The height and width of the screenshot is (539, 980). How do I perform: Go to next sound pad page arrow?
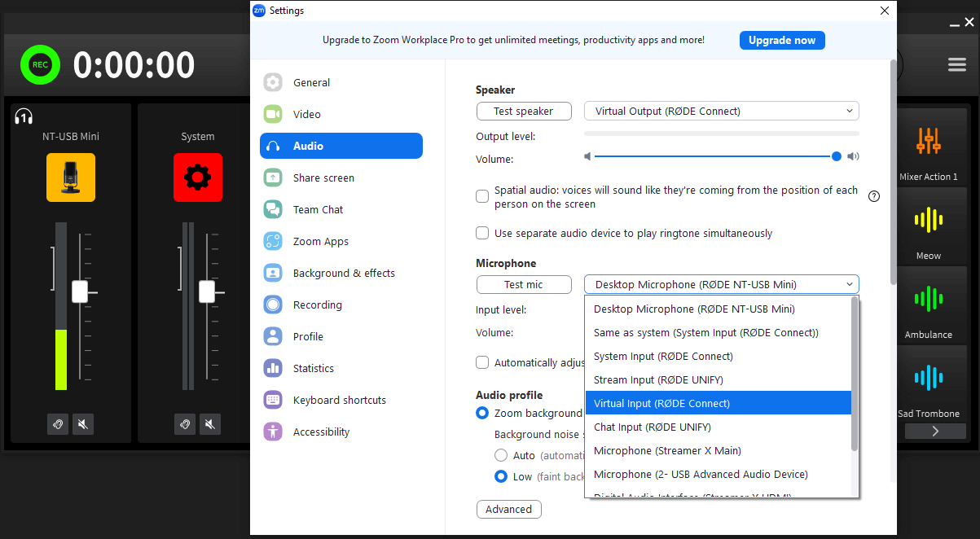click(x=935, y=432)
